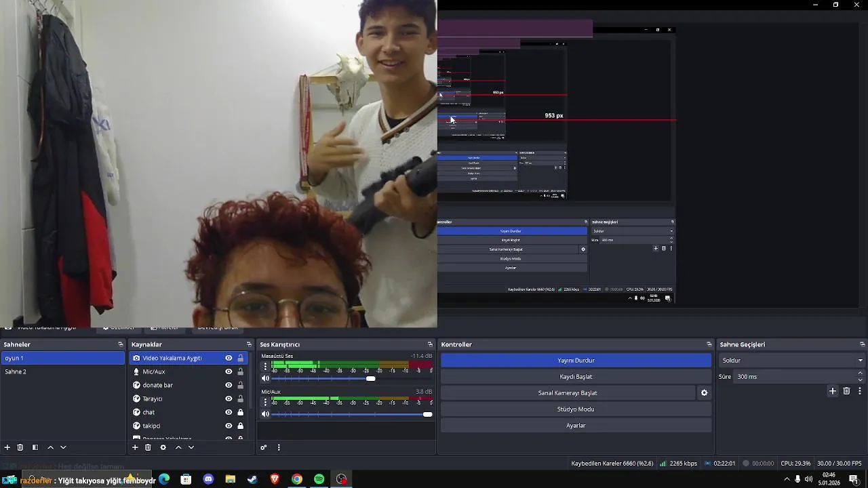Undock the Kaynaklar panel
The height and width of the screenshot is (488, 868).
[x=249, y=344]
